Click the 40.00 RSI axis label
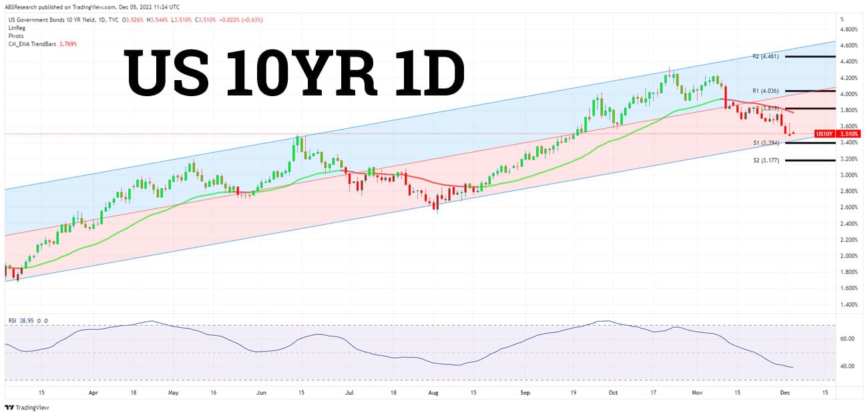This screenshot has height=416, width=868. coord(847,367)
